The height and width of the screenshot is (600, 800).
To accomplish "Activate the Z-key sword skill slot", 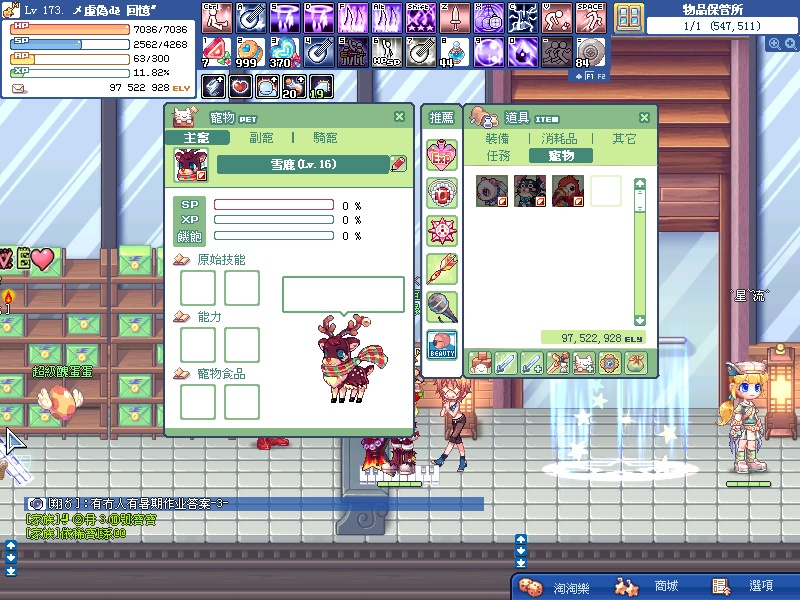I will [455, 18].
